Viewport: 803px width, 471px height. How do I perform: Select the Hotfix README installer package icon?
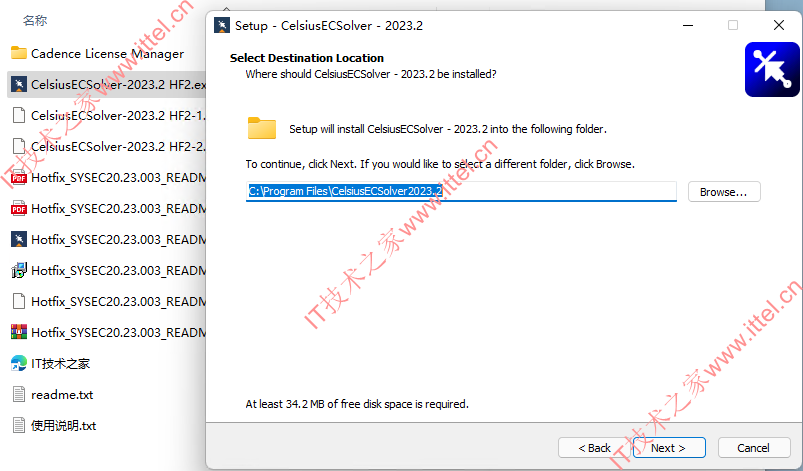coord(19,270)
